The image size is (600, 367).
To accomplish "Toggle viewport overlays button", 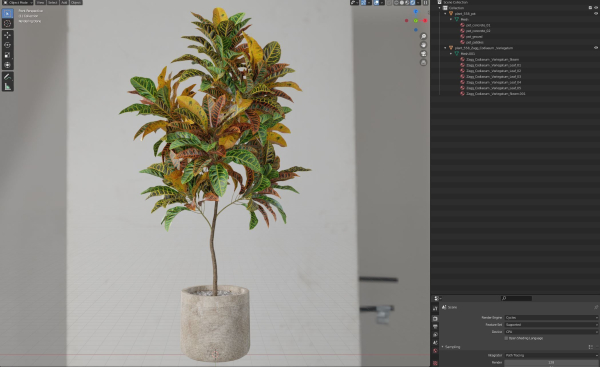I will [x=377, y=3].
